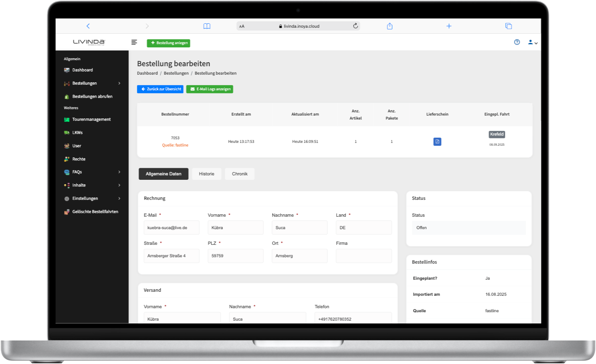The height and width of the screenshot is (364, 596).
Task: Open a new tab with plus icon
Action: (449, 26)
